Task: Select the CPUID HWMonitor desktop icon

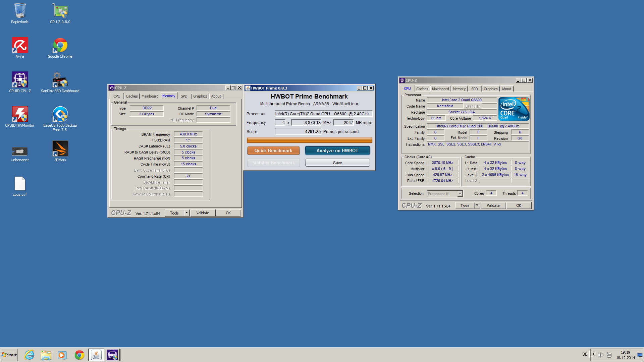Action: [x=20, y=117]
